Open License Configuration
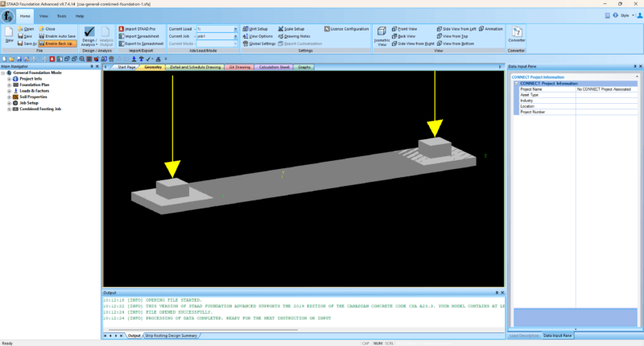The image size is (644, 346). click(347, 29)
